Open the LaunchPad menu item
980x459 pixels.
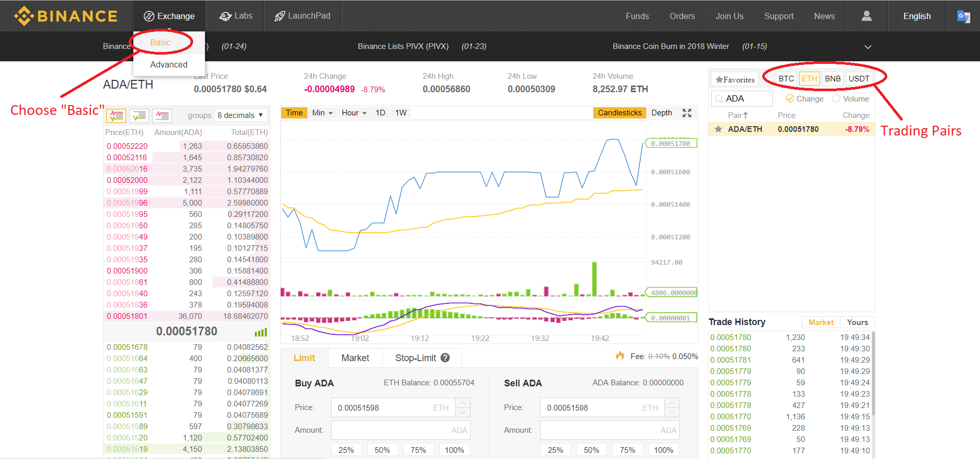pos(302,16)
